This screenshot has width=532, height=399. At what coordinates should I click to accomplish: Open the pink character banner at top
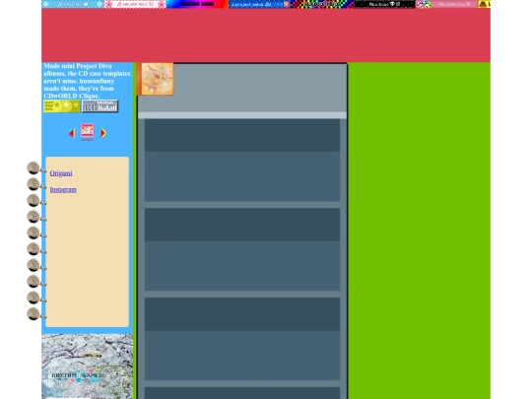point(447,4)
